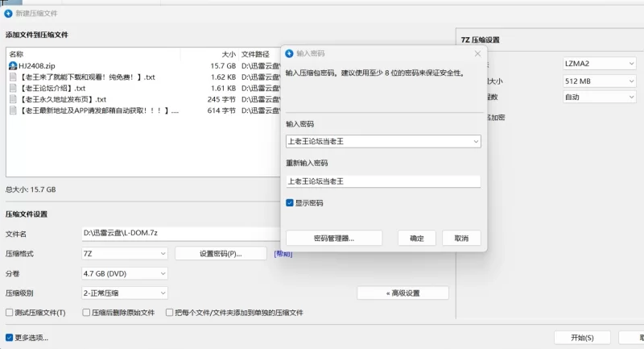Image resolution: width=644 pixels, height=349 pixels.
Task: Click the 名称 column header
Action: tap(16, 54)
